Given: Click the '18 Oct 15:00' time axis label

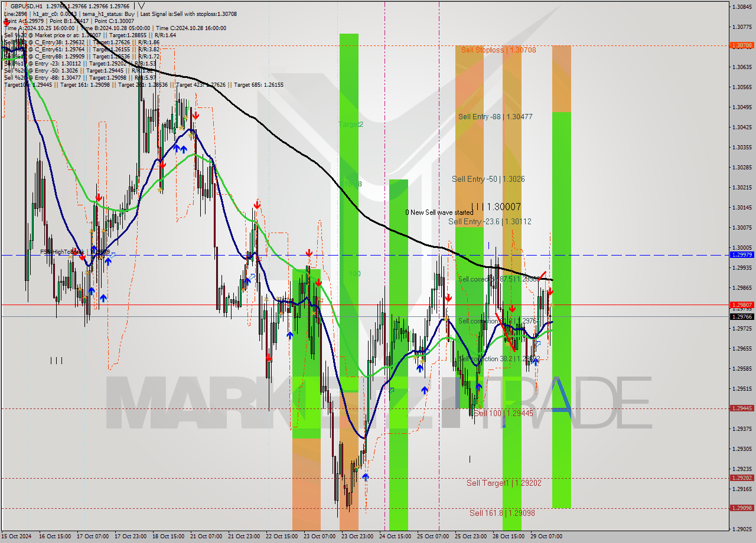Looking at the screenshot, I should coord(168,537).
